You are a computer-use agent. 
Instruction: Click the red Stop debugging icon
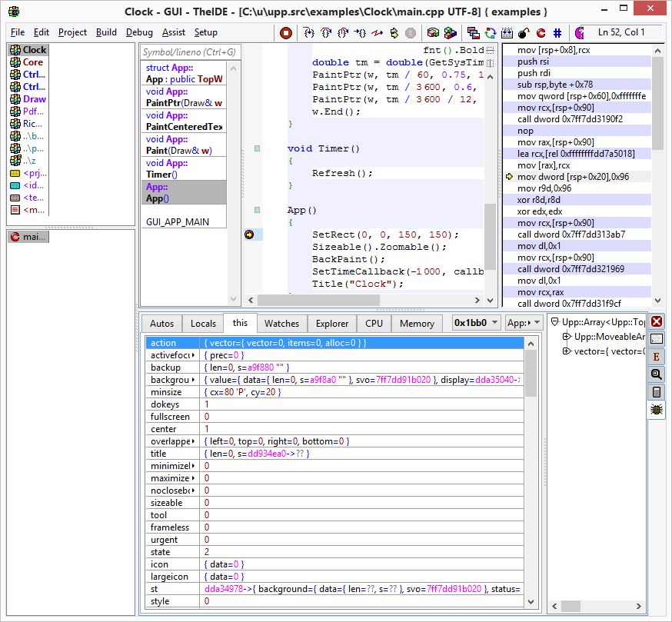tap(286, 33)
